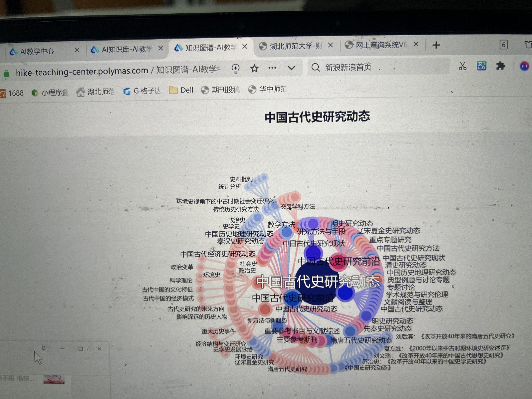532x399 pixels.
Task: Switch to the AI知识库 tab
Action: pyautogui.click(x=126, y=49)
